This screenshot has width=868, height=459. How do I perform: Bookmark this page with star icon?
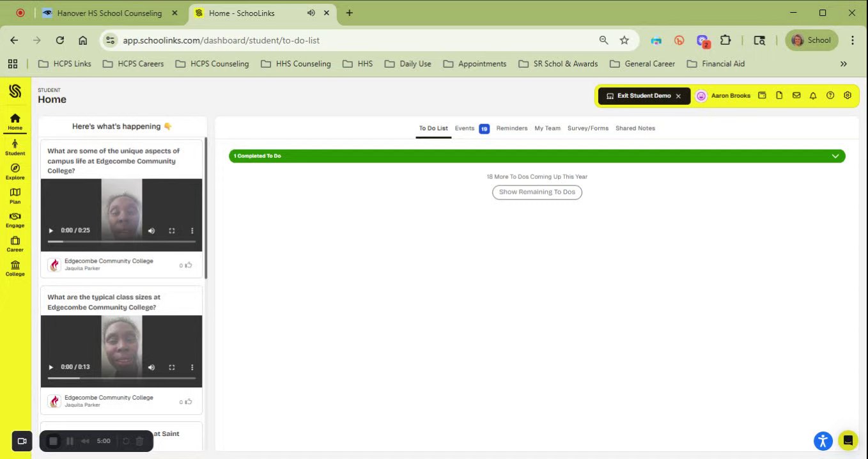[x=624, y=40]
